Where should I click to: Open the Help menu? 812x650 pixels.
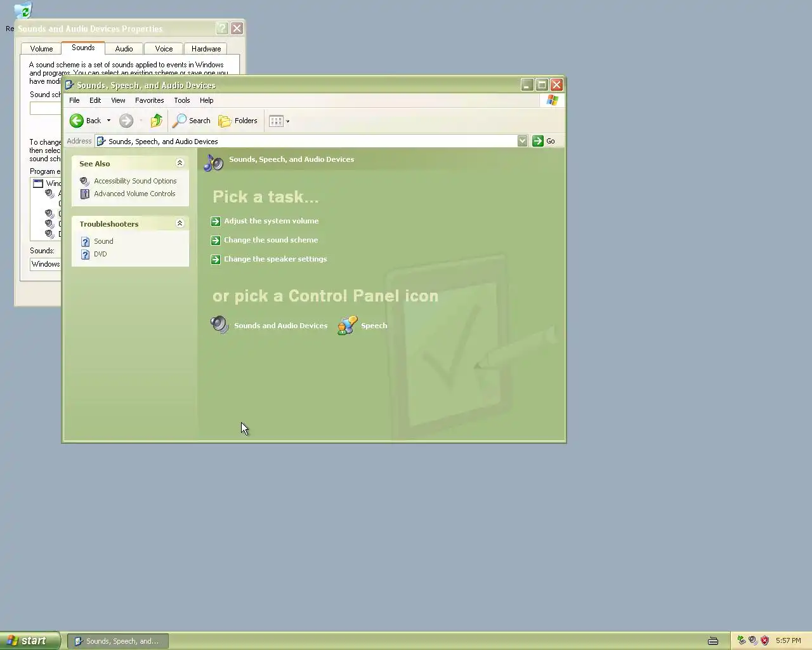point(207,100)
